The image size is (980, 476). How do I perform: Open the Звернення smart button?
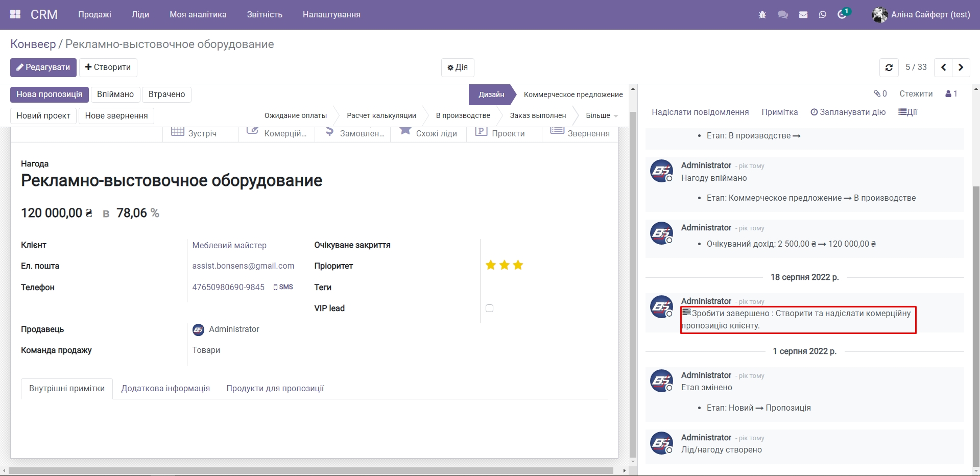(580, 133)
